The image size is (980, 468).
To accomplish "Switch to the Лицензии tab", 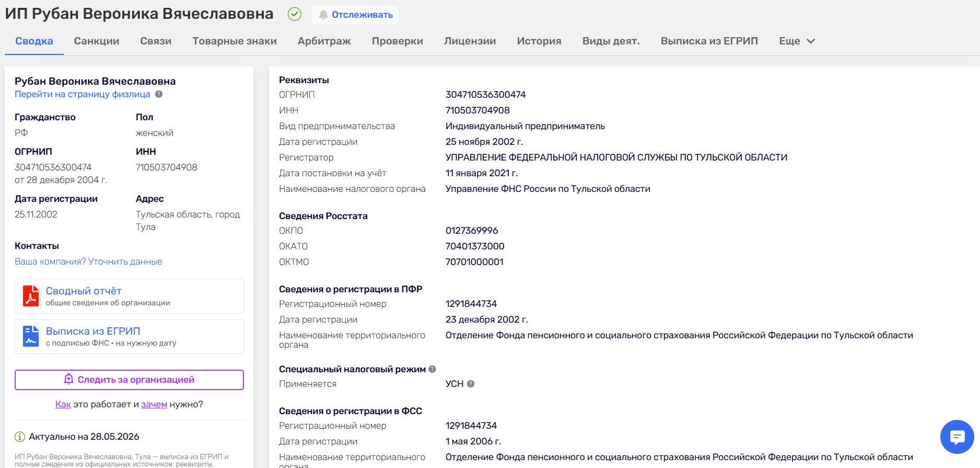I will [470, 41].
